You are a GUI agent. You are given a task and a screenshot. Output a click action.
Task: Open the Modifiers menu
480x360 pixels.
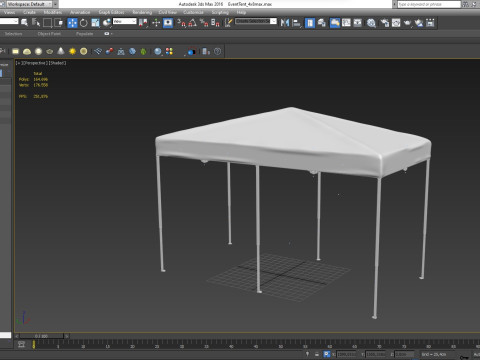53,12
